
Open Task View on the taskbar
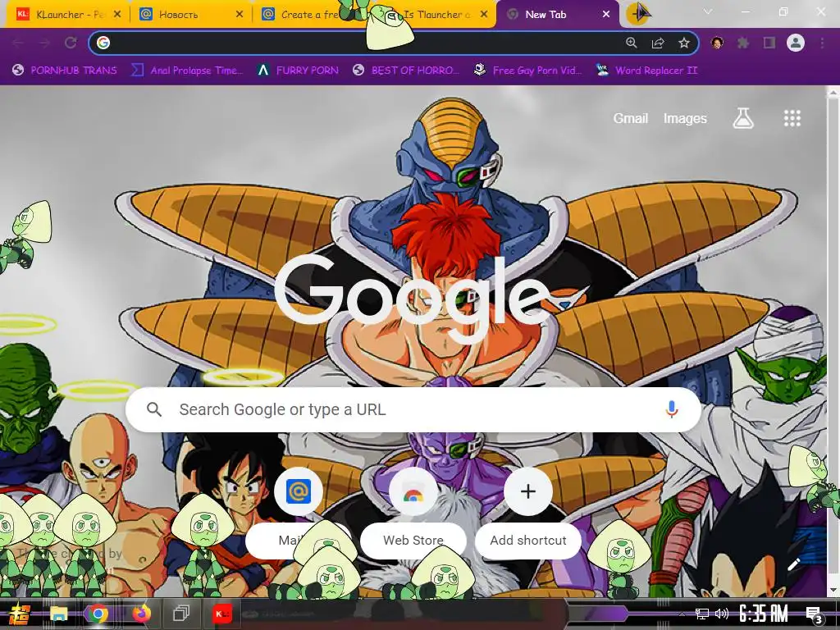(181, 614)
